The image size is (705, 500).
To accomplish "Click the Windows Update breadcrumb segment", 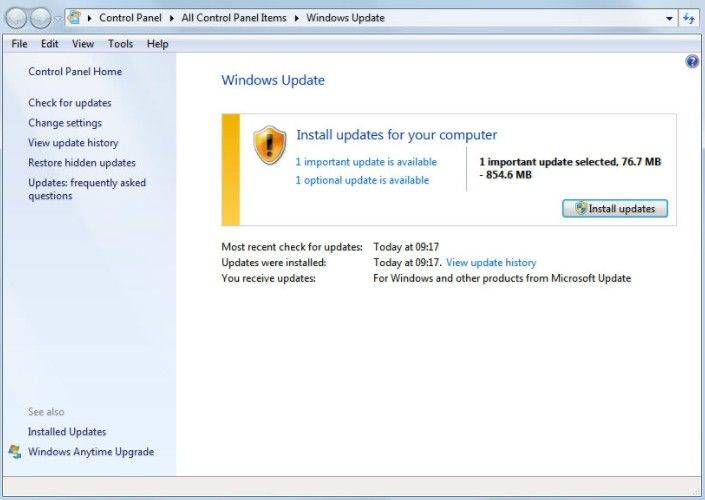I will [x=345, y=18].
